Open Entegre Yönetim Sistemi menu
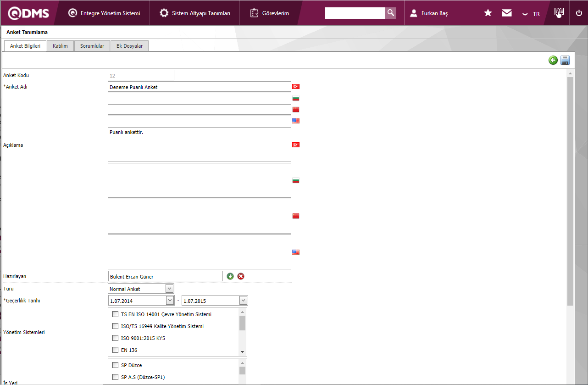This screenshot has height=385, width=588. tap(104, 13)
